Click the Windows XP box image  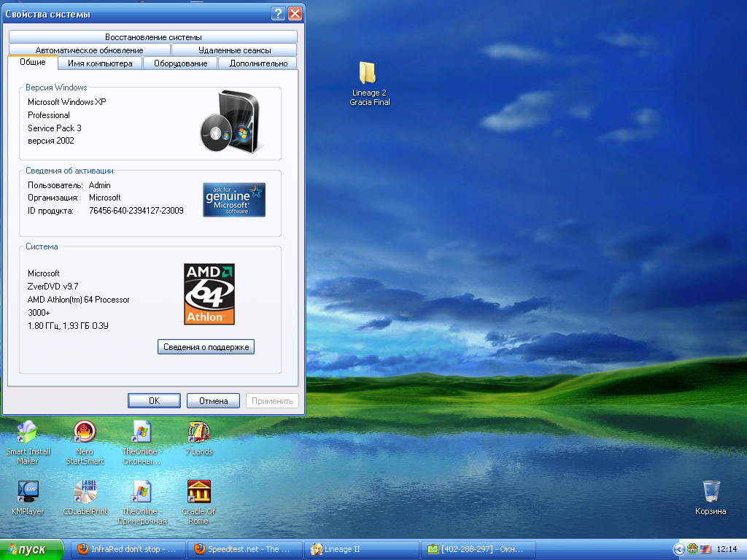pos(231,122)
